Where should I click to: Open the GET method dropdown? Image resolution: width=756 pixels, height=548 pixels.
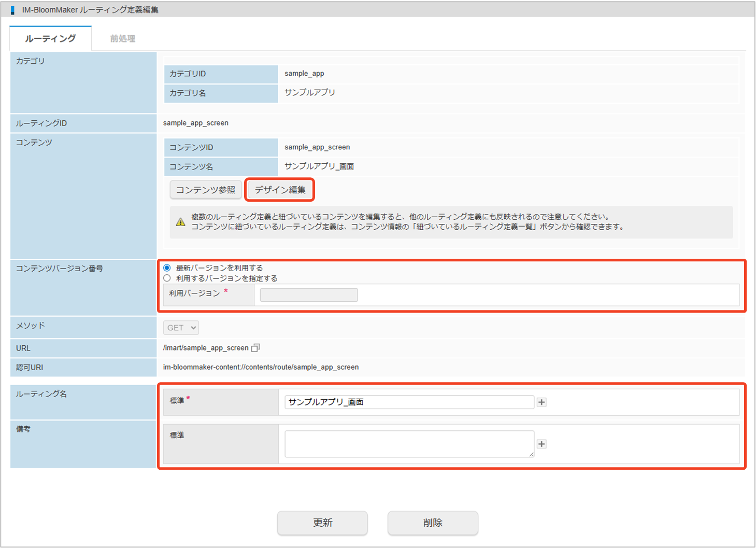coord(181,328)
